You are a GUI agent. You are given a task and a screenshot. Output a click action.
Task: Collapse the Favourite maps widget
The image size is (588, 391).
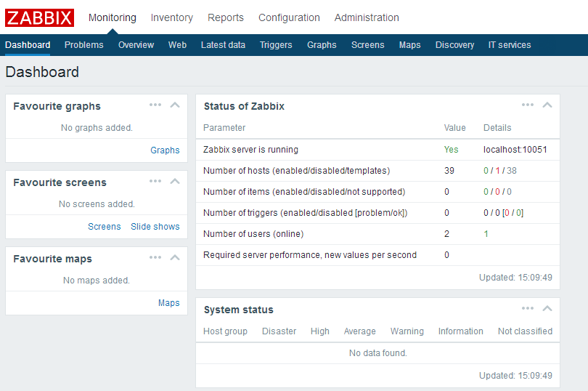coord(175,258)
